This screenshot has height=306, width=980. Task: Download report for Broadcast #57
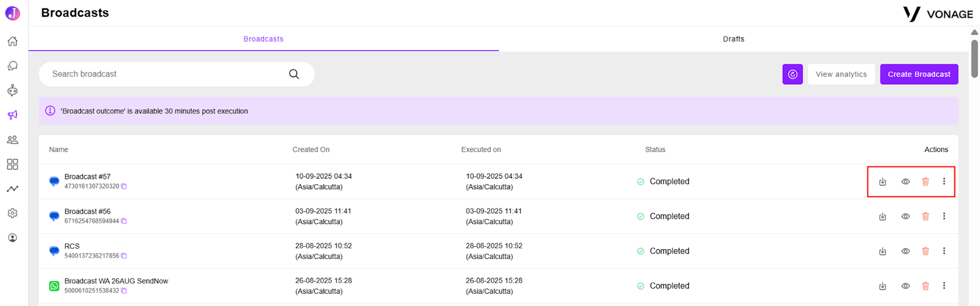coord(883,182)
